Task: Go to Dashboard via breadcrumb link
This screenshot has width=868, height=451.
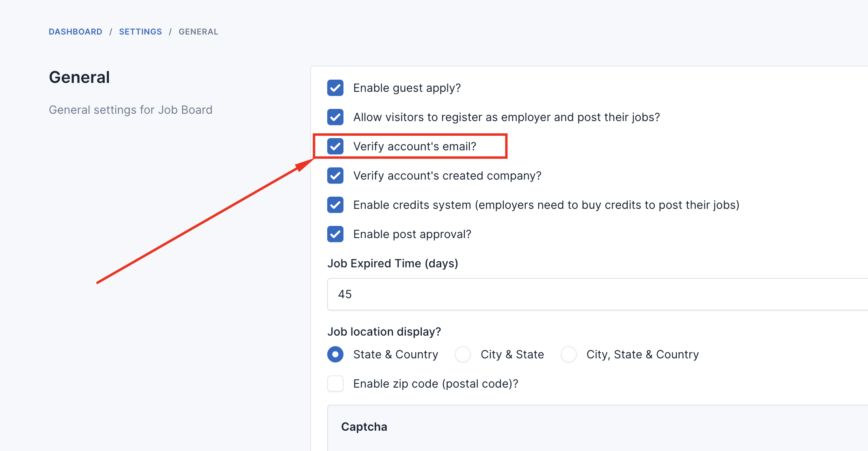Action: pyautogui.click(x=76, y=32)
